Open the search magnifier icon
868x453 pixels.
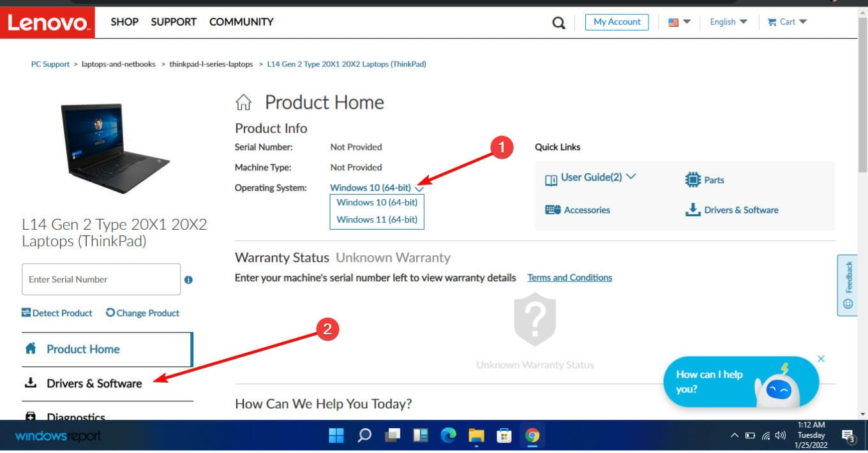click(558, 24)
